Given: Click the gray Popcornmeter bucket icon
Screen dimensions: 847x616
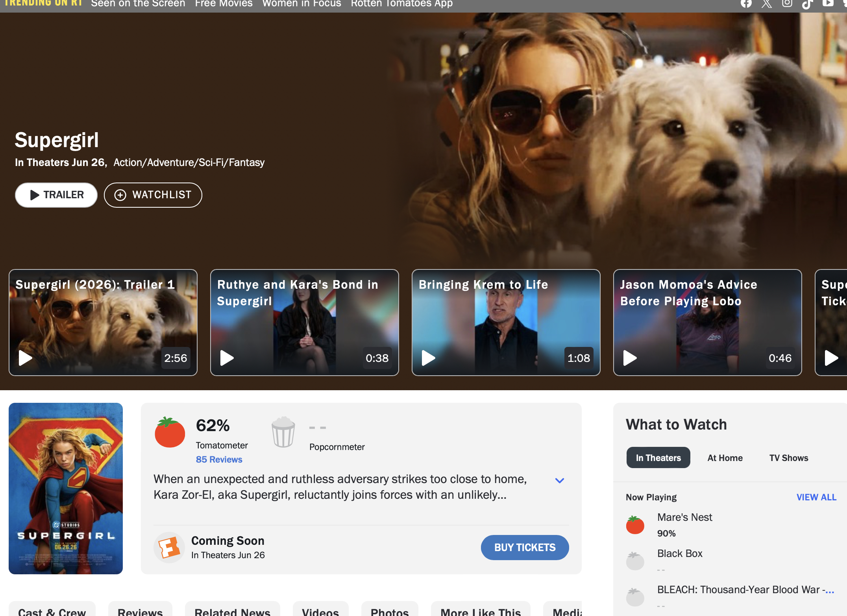Looking at the screenshot, I should click(x=283, y=432).
